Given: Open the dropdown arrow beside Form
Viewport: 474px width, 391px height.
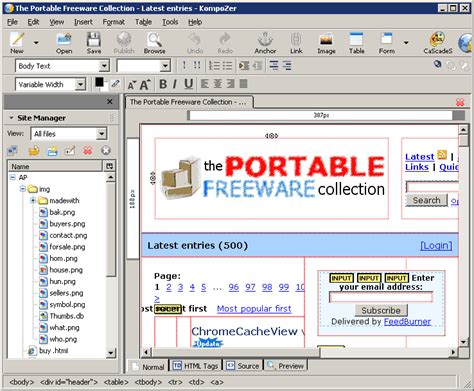Looking at the screenshot, I should click(x=406, y=43).
